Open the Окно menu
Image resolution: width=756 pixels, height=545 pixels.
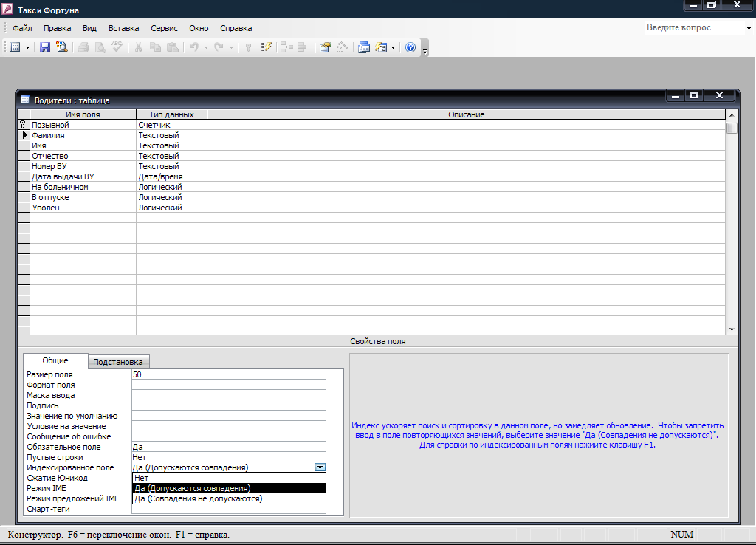tap(199, 28)
